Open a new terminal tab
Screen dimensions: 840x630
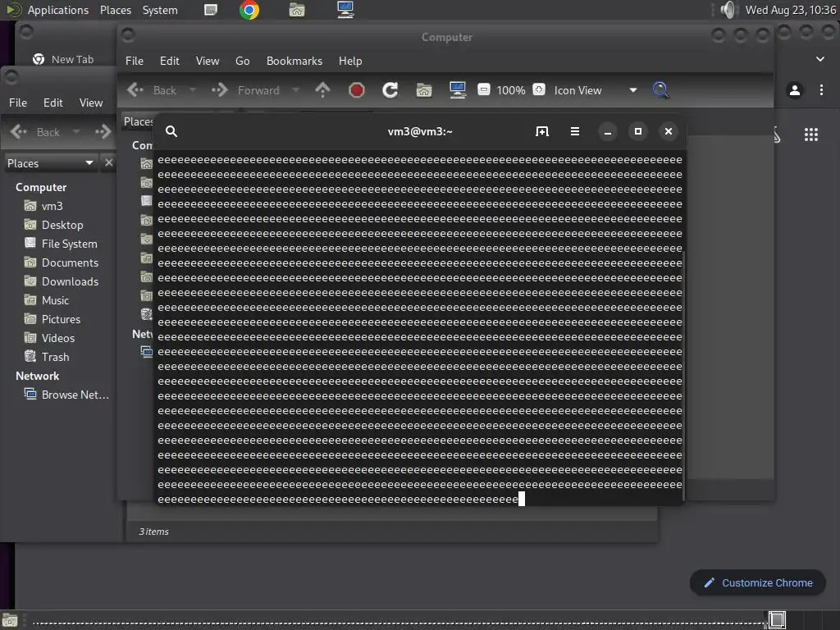[541, 131]
